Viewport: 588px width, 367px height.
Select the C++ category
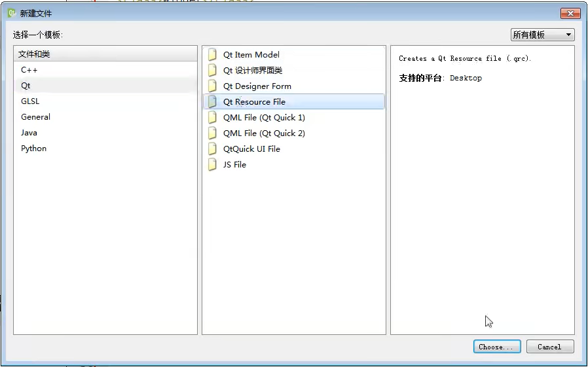pos(105,70)
